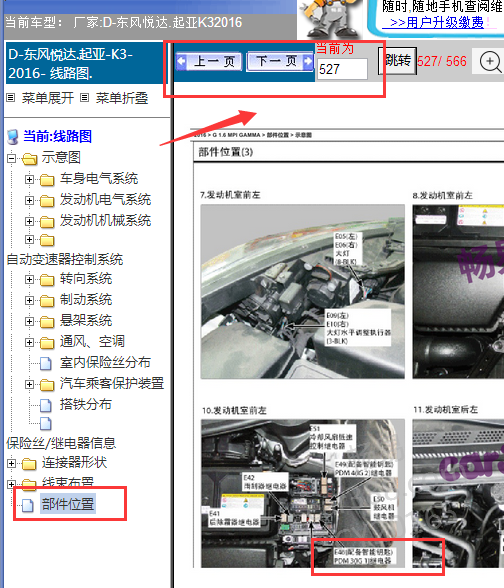
Task: Expand the 发动机机械系统 node
Action: point(29,221)
